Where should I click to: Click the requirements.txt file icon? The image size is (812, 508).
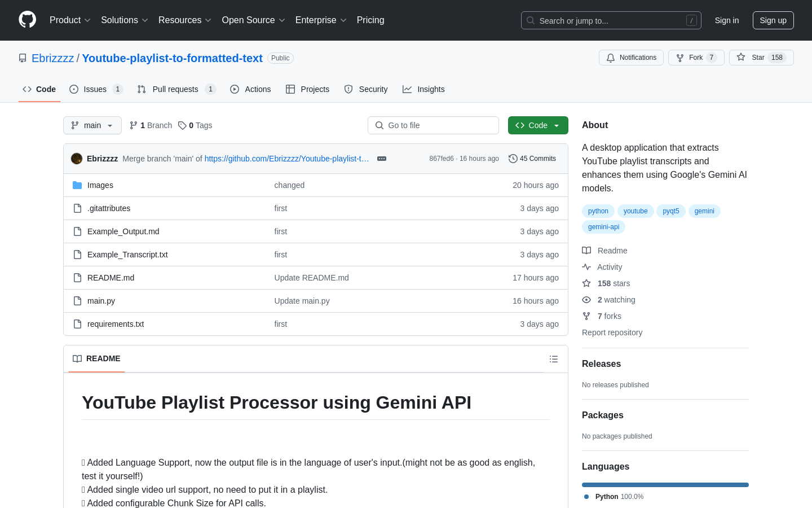(77, 324)
